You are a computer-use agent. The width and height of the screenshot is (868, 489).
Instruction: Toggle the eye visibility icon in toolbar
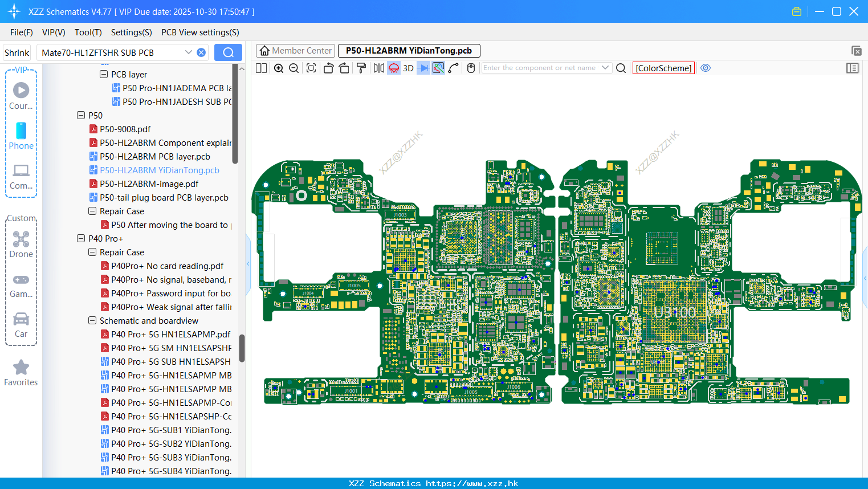click(x=706, y=68)
